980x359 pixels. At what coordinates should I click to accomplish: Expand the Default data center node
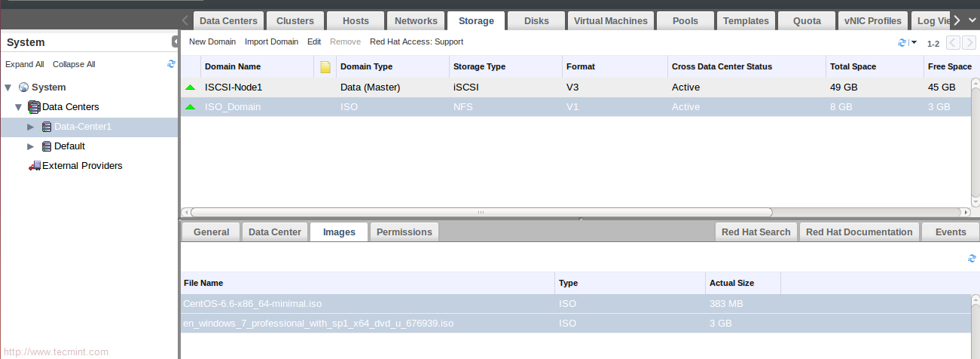31,146
